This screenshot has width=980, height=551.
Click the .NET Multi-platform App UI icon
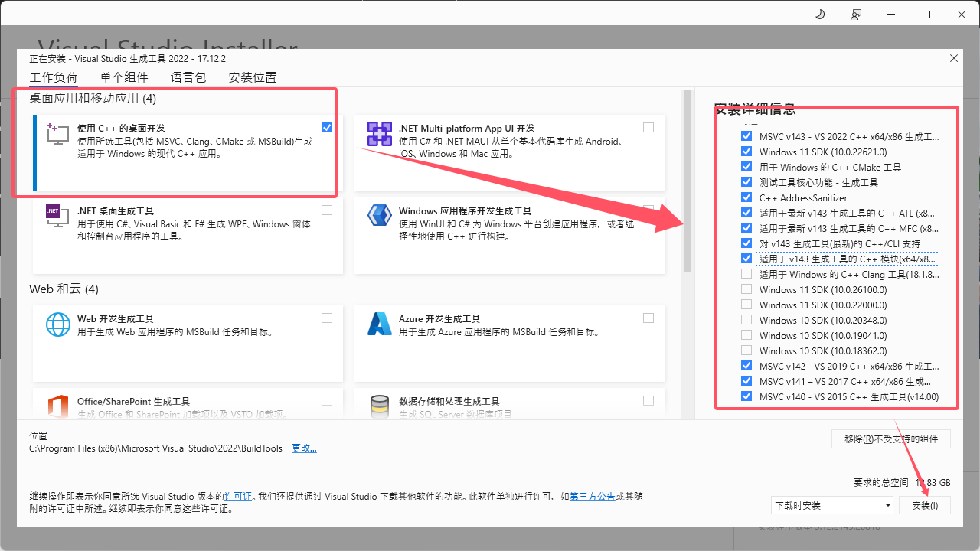(380, 134)
